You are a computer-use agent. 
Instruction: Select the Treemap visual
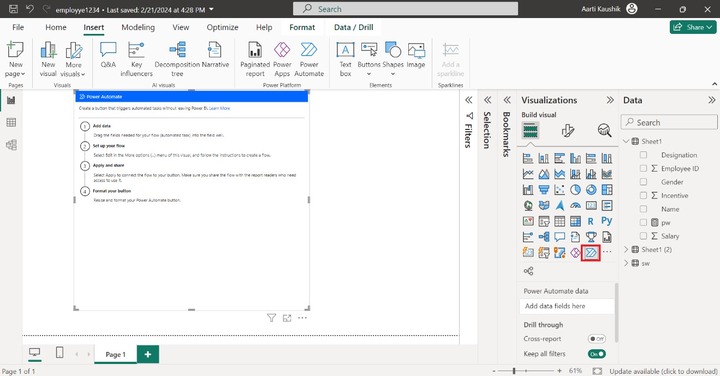[607, 190]
